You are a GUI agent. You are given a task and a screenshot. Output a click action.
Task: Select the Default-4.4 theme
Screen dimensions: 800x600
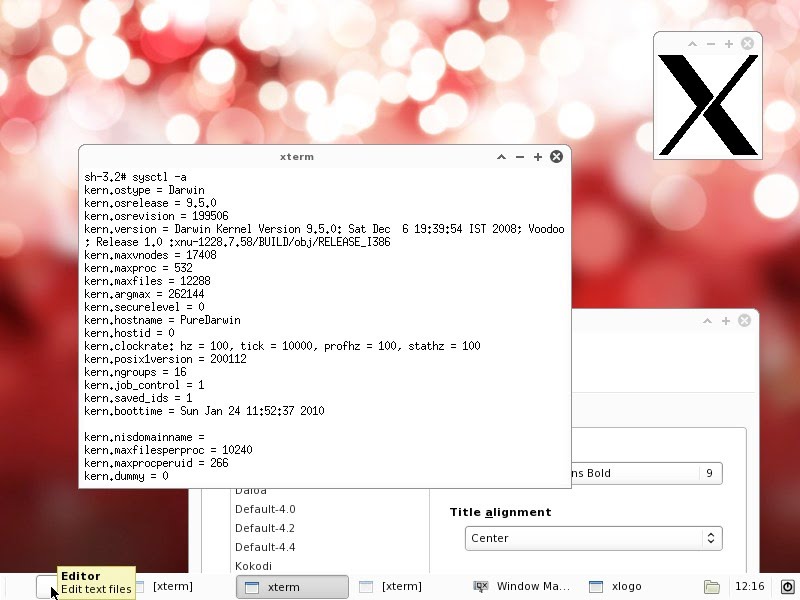tap(265, 547)
